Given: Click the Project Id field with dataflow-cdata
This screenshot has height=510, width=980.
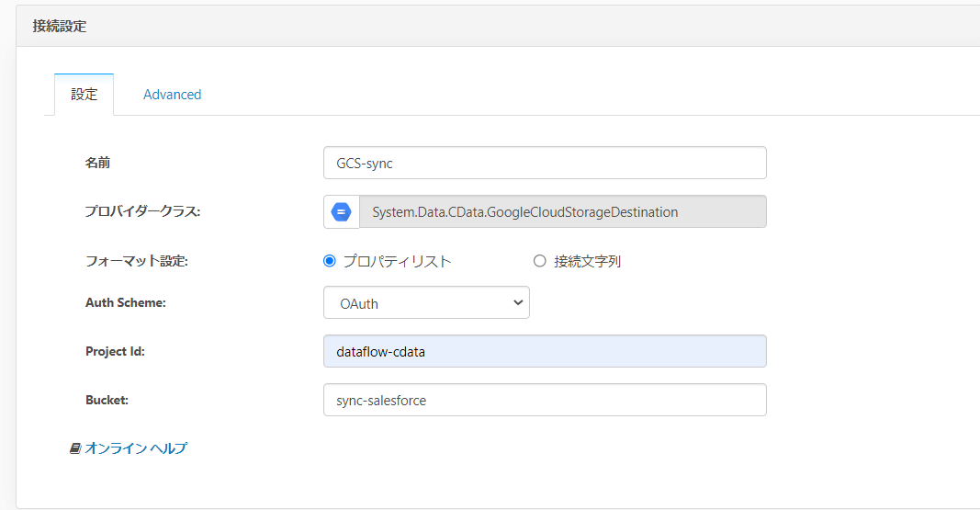Looking at the screenshot, I should pyautogui.click(x=545, y=351).
